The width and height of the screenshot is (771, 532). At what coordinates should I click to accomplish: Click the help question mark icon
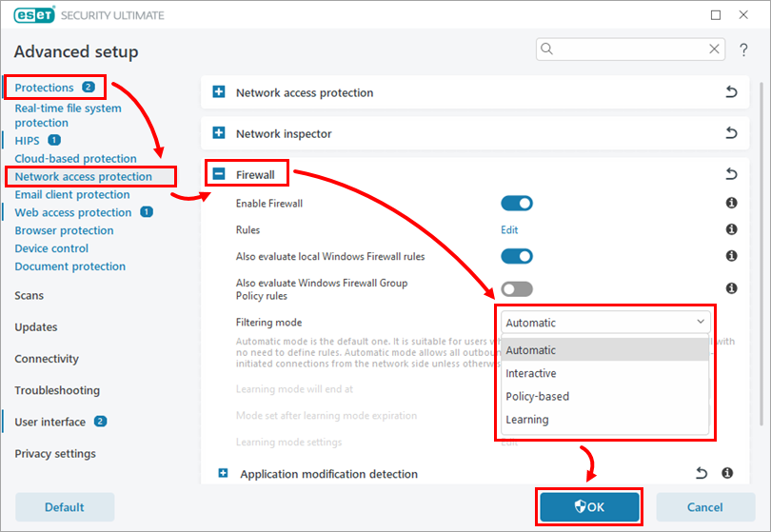(743, 49)
